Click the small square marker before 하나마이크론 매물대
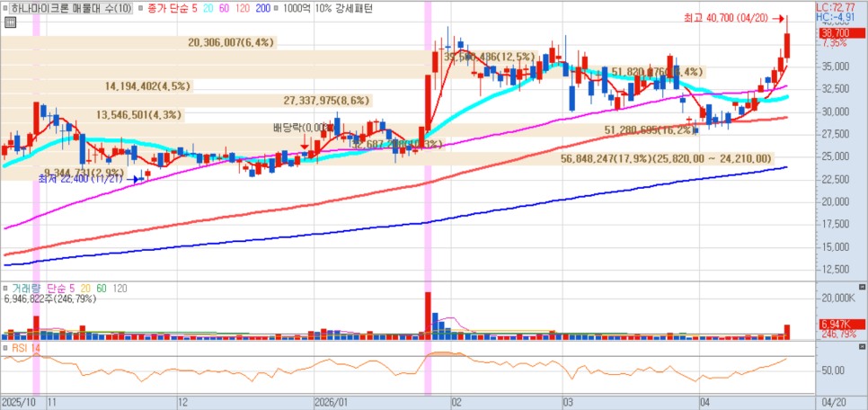The height and width of the screenshot is (410, 868). click(5, 8)
